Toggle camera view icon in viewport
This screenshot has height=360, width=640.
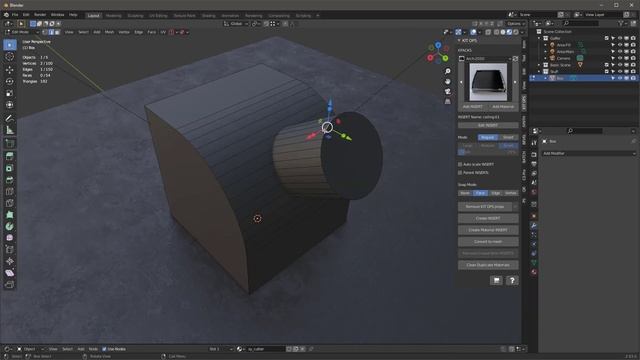(448, 91)
